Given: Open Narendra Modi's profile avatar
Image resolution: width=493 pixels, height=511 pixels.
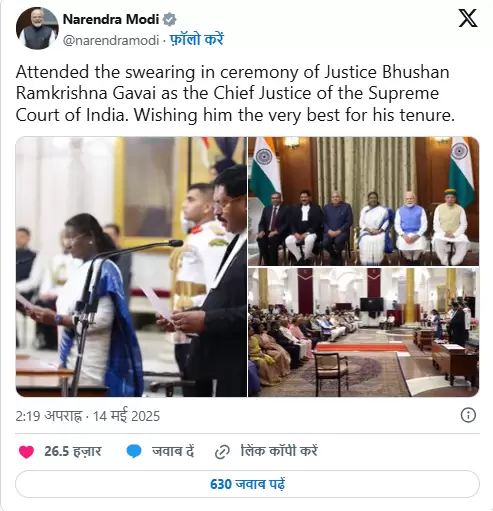Looking at the screenshot, I should click(x=37, y=28).
